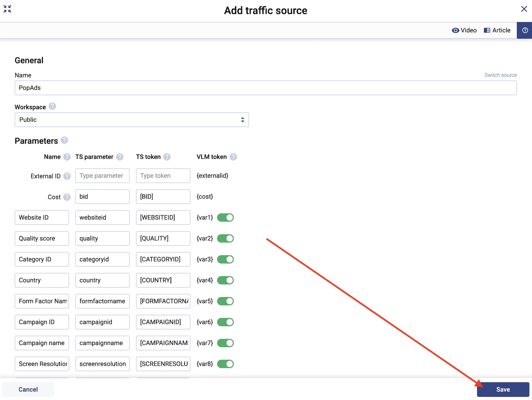Switch off the var7 Campaign name toggle

225,343
